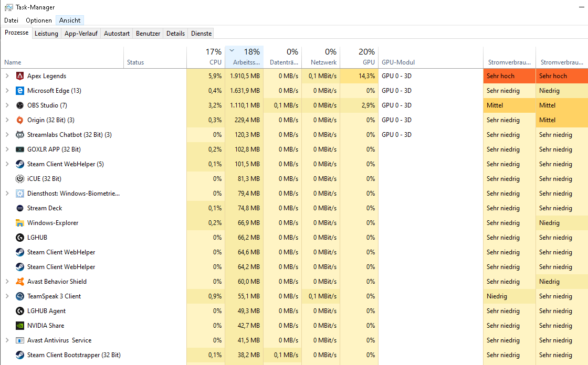This screenshot has width=588, height=365.
Task: Click the Avast Behavior Shield icon
Action: 20,282
